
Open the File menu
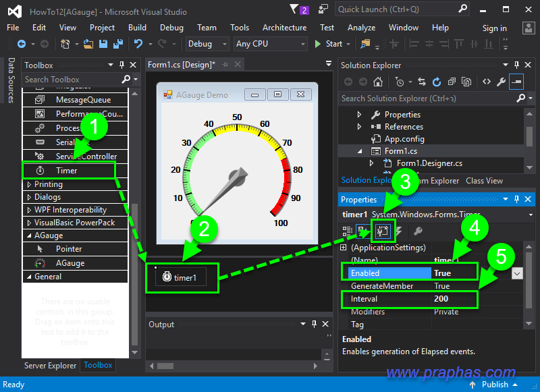[13, 28]
